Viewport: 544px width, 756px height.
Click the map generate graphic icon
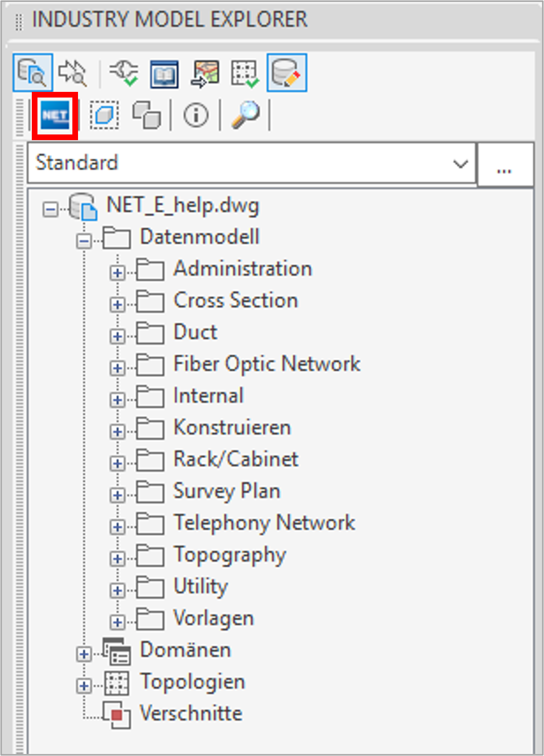coord(205,73)
